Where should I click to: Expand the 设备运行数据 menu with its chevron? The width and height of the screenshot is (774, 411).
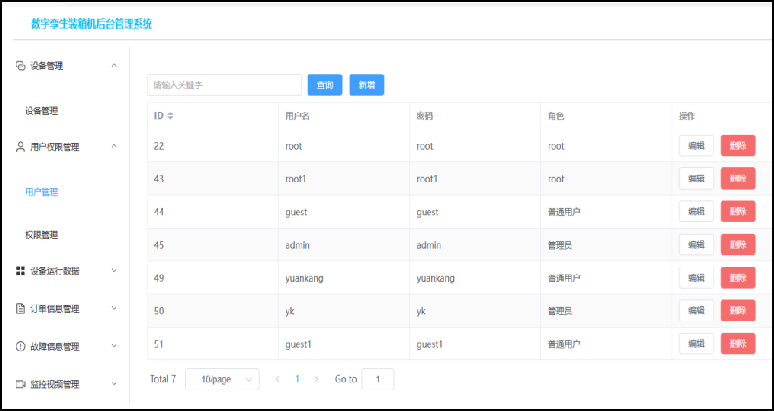pyautogui.click(x=114, y=270)
